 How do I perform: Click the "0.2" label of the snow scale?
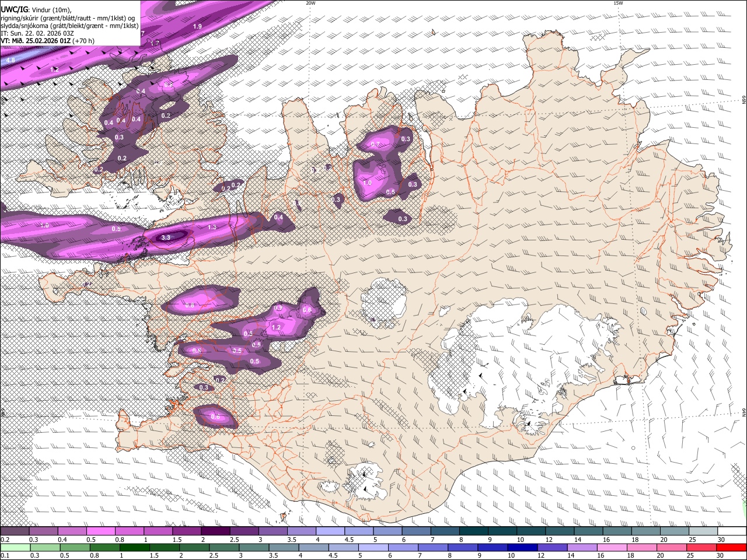[5, 540]
